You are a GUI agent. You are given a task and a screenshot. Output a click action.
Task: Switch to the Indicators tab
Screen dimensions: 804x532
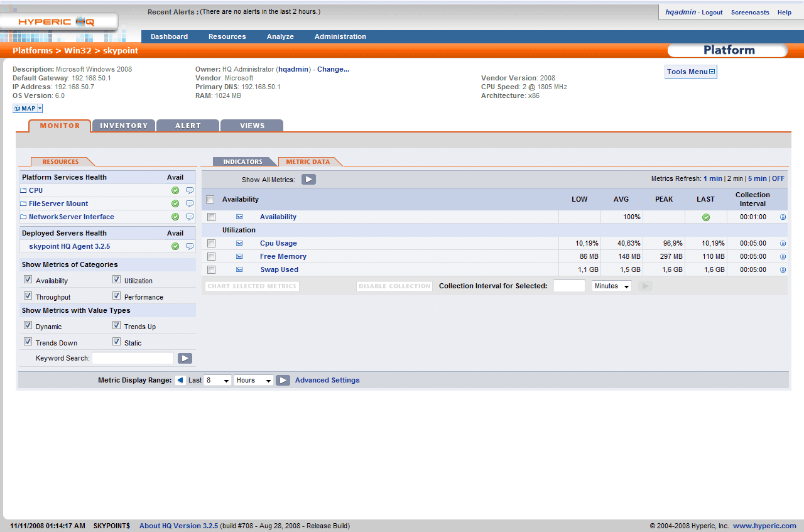(242, 162)
